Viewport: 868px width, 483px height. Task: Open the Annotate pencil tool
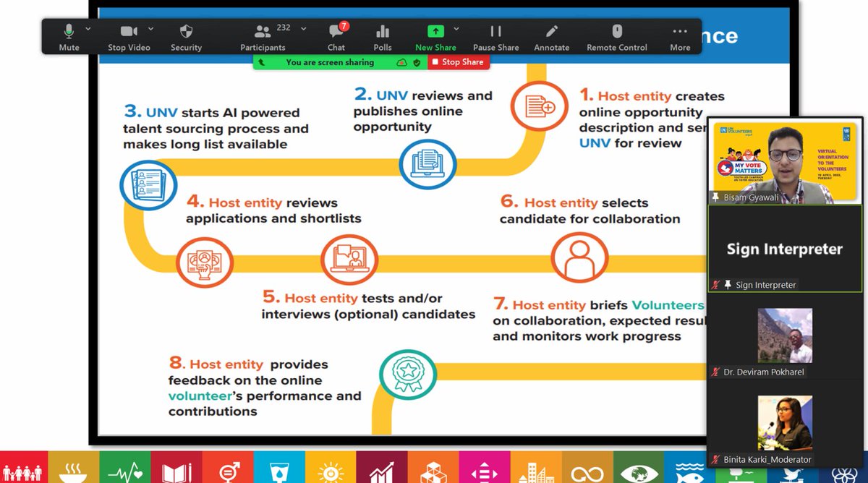point(552,36)
